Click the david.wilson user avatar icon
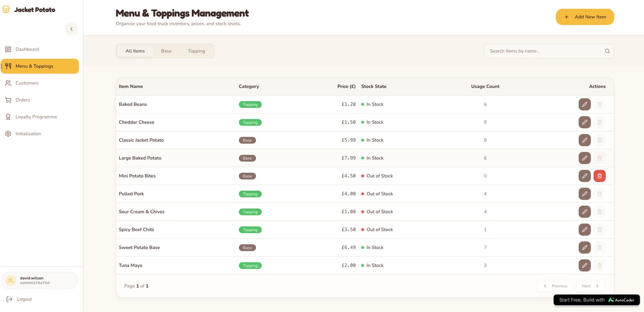Screen dimensions: 644x312 click(11, 281)
